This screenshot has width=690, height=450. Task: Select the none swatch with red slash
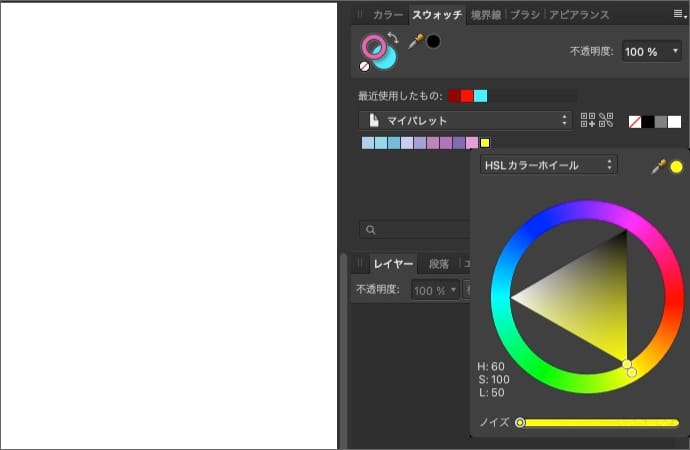click(635, 121)
